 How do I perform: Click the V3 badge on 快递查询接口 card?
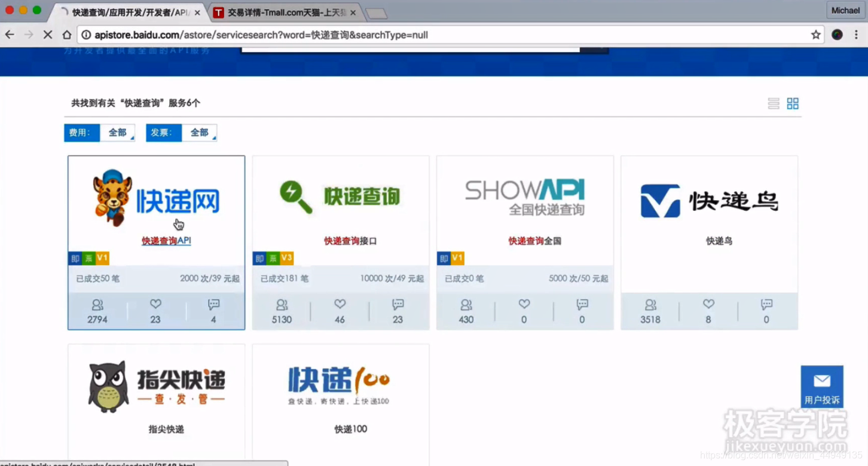[286, 258]
